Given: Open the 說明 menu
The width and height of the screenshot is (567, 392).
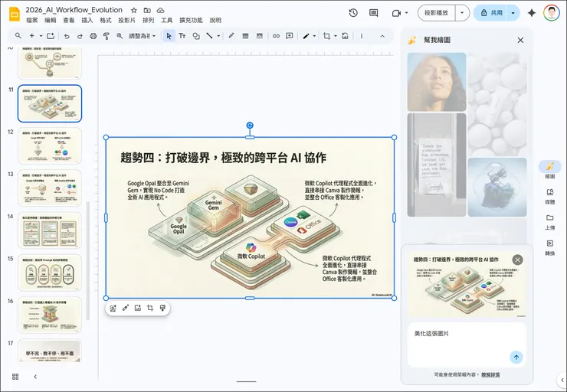Looking at the screenshot, I should pyautogui.click(x=215, y=20).
